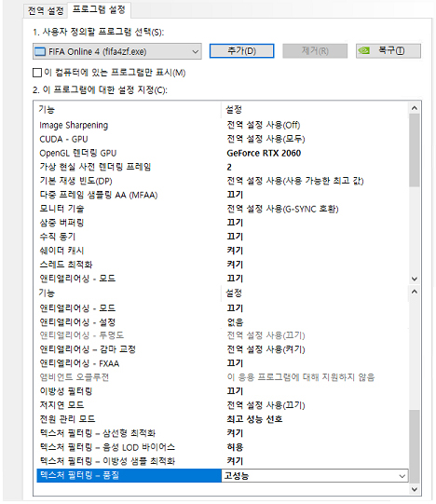
Task: Select the 앤티앨리어싱 - FXAA row
Action: click(x=223, y=363)
